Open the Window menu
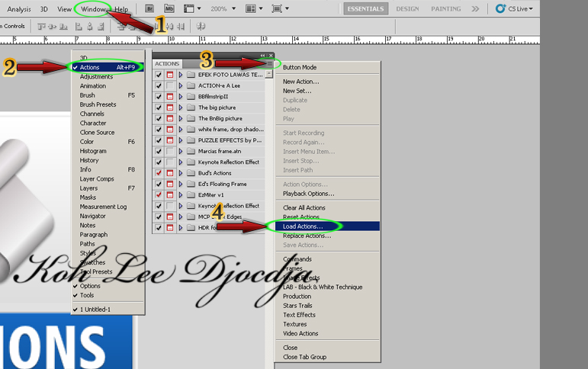The height and width of the screenshot is (369, 588). click(x=93, y=9)
